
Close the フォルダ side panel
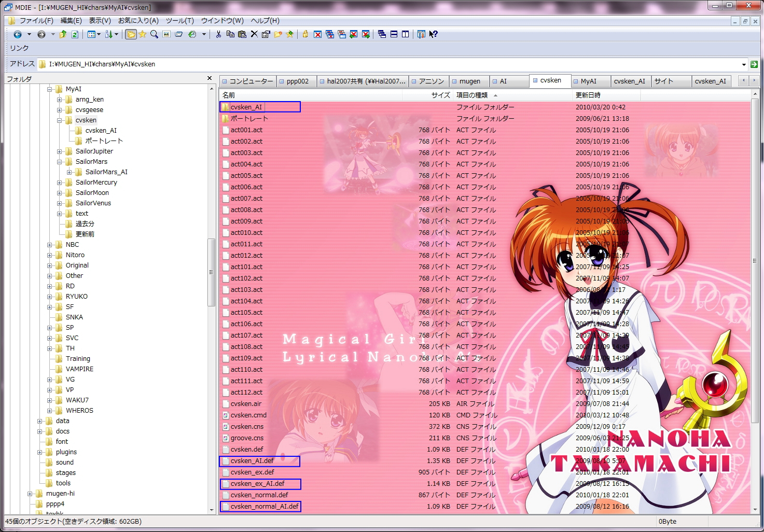[210, 78]
